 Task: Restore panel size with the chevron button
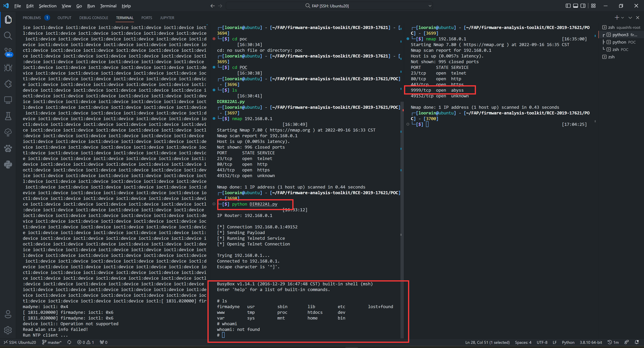[x=630, y=17]
